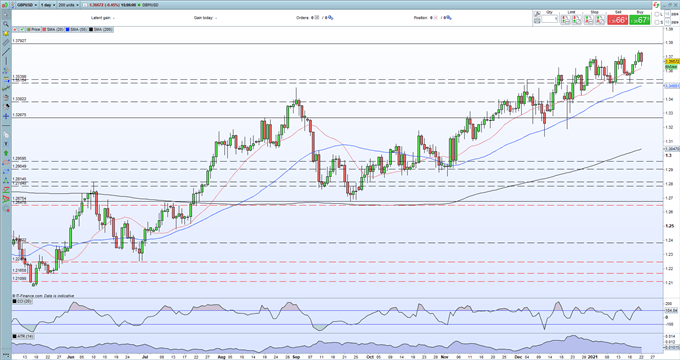
Task: Select the SMA (200) indicator tab
Action: click(x=101, y=29)
